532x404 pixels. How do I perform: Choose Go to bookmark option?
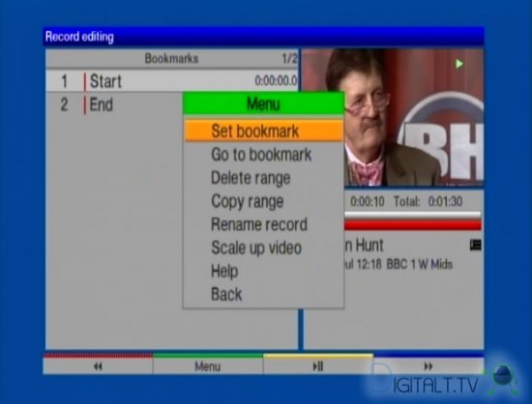[261, 155]
